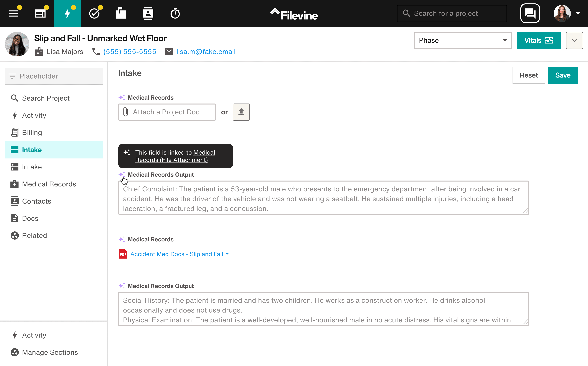Click the Attach a Project Doc field
Image resolution: width=588 pixels, height=366 pixels.
(x=167, y=112)
